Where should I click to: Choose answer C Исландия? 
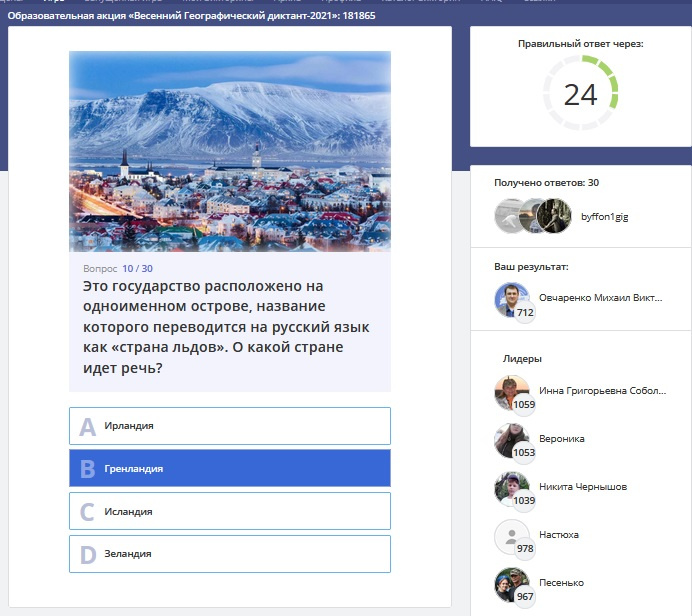coord(229,511)
